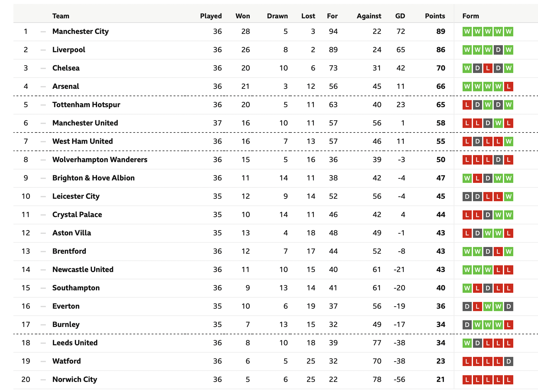Click the red L badge in Tottenham Hotspur's form
The image size is (538, 392).
coord(467,105)
